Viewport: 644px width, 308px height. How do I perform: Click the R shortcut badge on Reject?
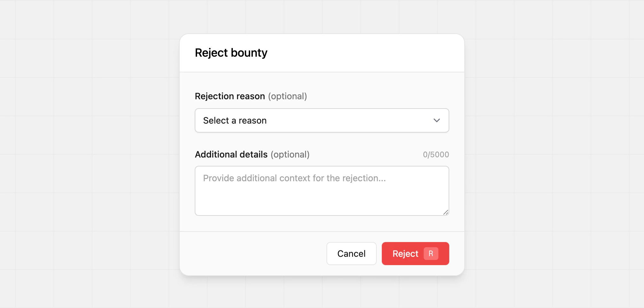click(x=431, y=253)
